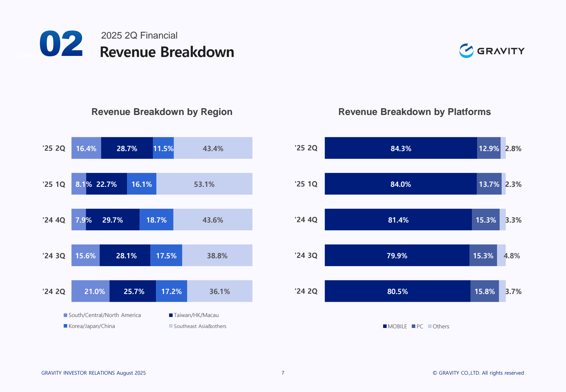This screenshot has height=392, width=566.
Task: Click the 15.8% PC segment in '24 2Q
Action: pyautogui.click(x=485, y=291)
